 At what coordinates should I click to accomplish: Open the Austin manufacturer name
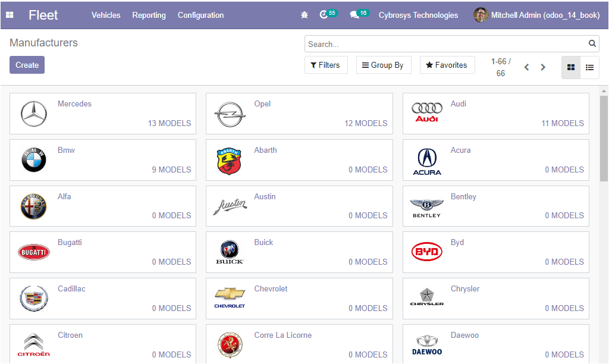[x=265, y=196]
